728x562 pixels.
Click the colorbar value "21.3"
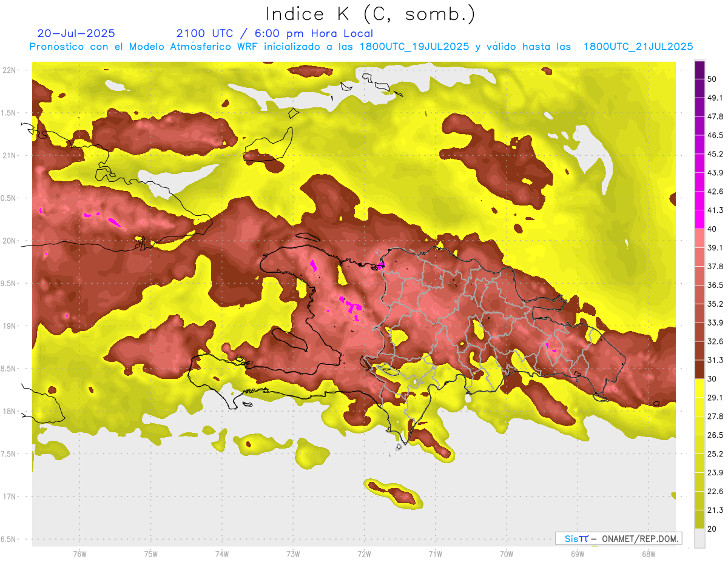pyautogui.click(x=715, y=510)
